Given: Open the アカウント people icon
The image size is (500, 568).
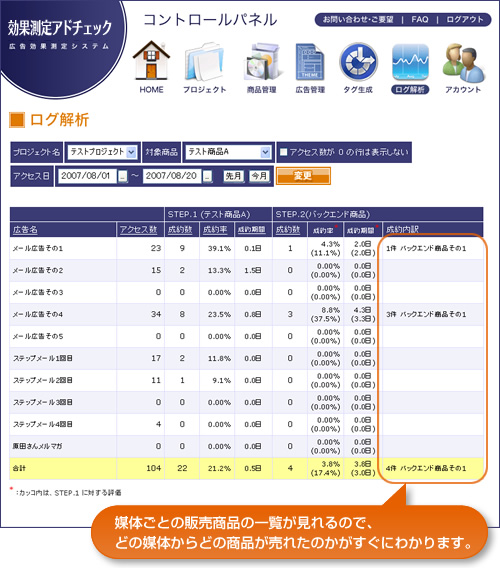Looking at the screenshot, I should coord(463,63).
